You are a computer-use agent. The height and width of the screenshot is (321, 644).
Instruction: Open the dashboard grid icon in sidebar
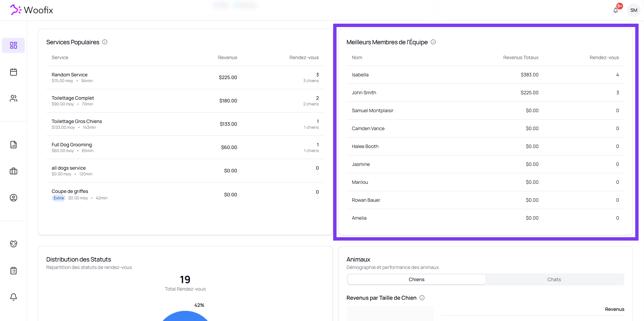(x=14, y=45)
